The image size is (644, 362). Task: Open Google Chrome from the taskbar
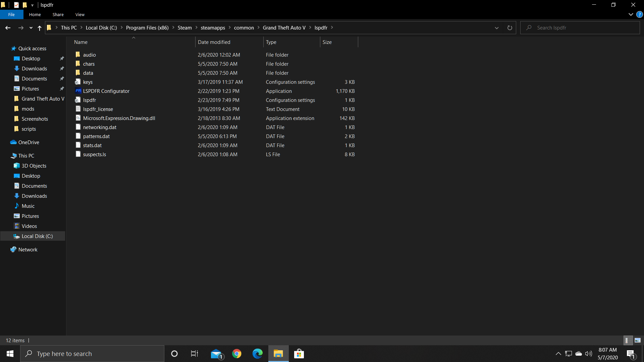(x=237, y=354)
